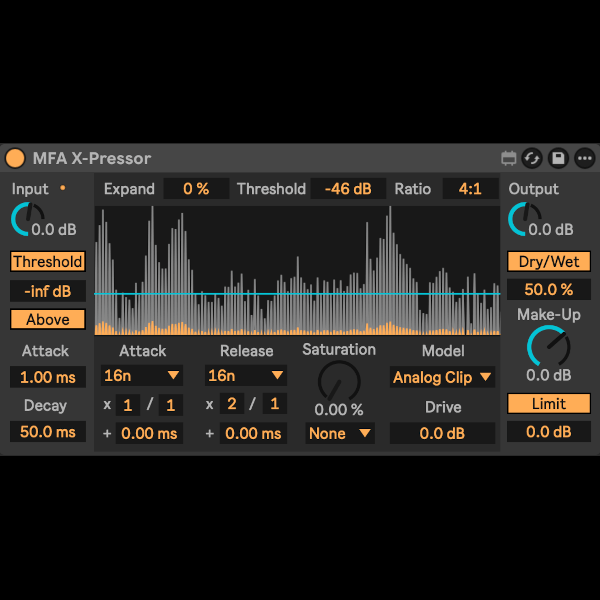The image size is (600, 600).
Task: Toggle the Above button
Action: (48, 320)
